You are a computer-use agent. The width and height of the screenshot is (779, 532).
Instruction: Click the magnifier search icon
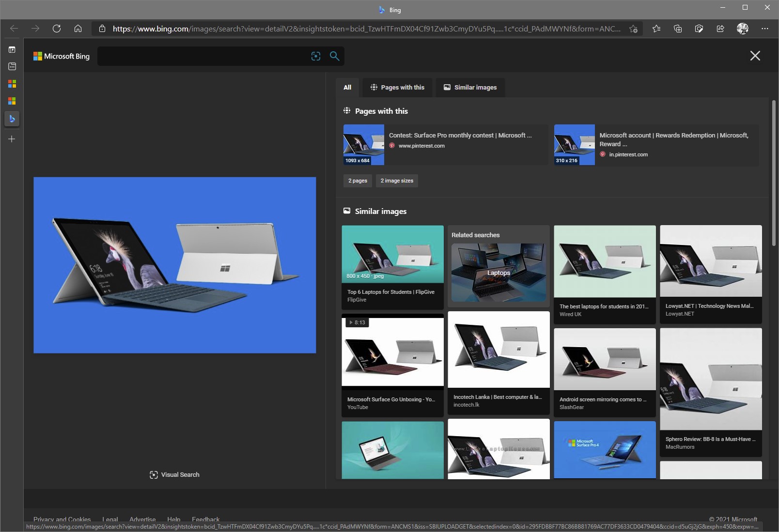click(x=334, y=56)
